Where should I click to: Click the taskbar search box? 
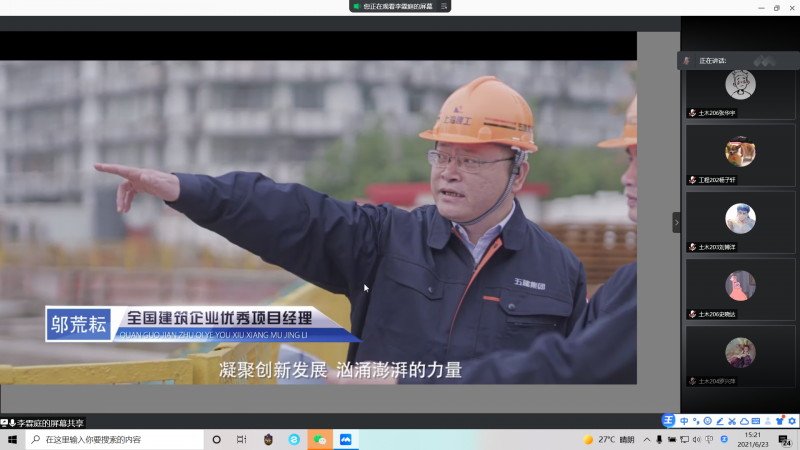click(x=112, y=439)
